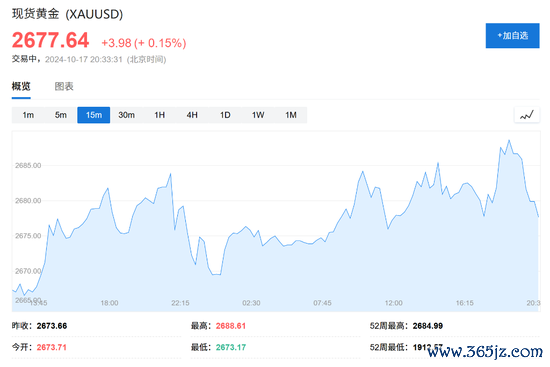The height and width of the screenshot is (367, 550).
Task: Click the 22:15 time axis label
Action: click(180, 303)
